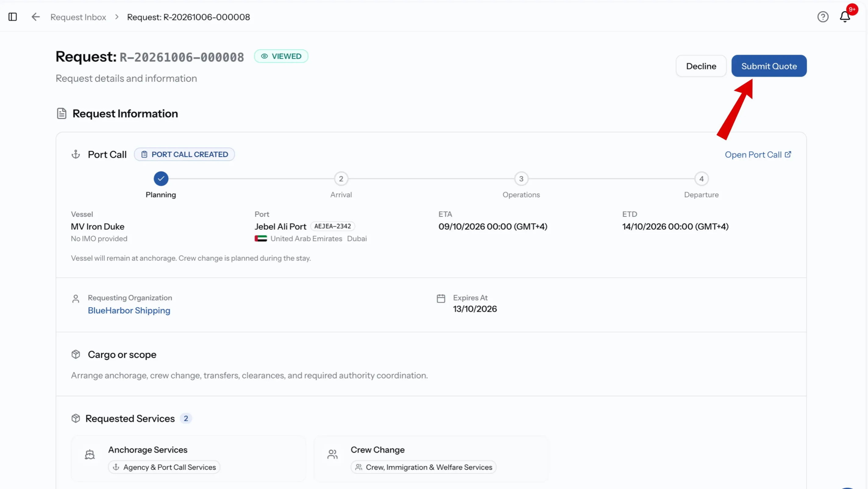Click the PORT CALL CREATED badge
Image resolution: width=868 pixels, height=489 pixels.
(x=184, y=154)
